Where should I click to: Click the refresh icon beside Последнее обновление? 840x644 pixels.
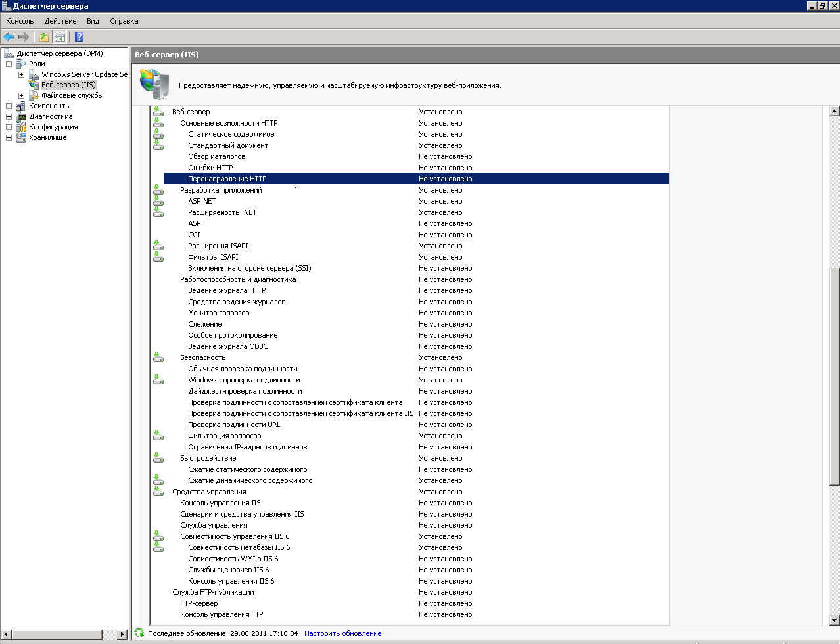coord(139,633)
